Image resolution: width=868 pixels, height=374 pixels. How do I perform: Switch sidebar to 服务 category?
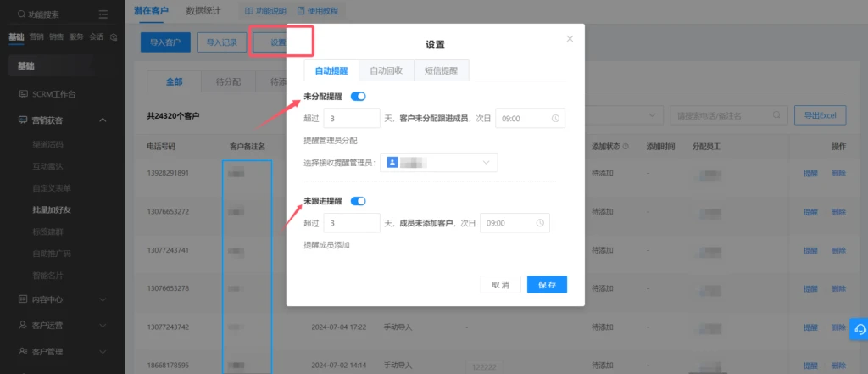(x=76, y=37)
